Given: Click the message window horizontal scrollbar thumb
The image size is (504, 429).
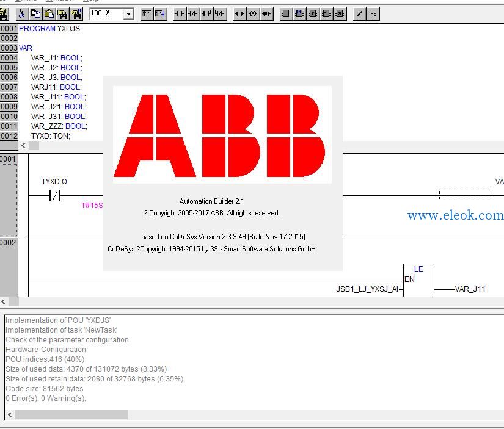Looking at the screenshot, I should [71, 414].
